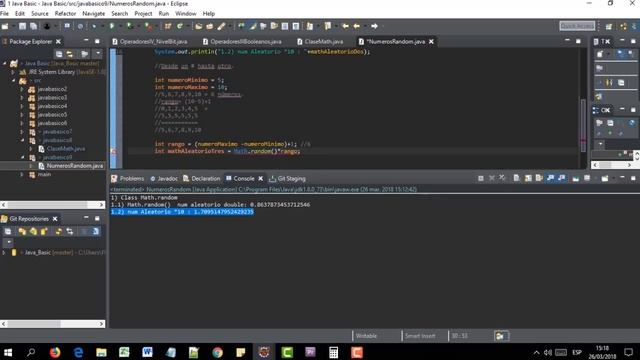Click the Back navigation arrow in the toolbar
This screenshot has width=640, height=360.
[x=356, y=26]
